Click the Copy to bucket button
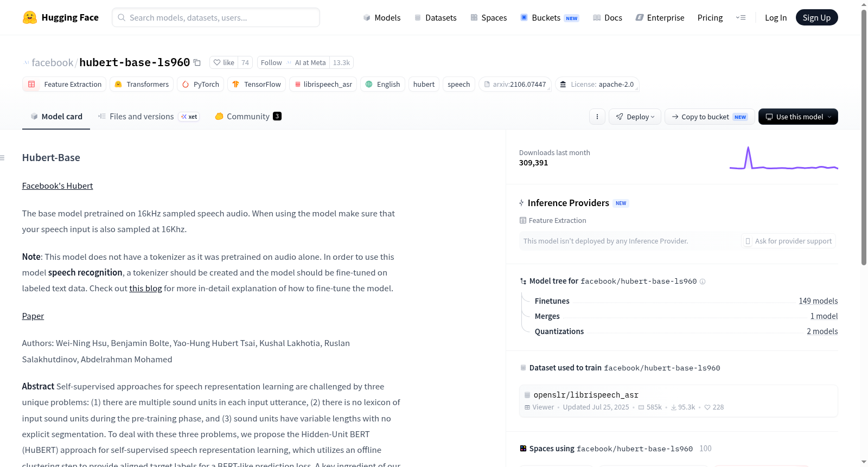This screenshot has height=467, width=868. pyautogui.click(x=709, y=117)
